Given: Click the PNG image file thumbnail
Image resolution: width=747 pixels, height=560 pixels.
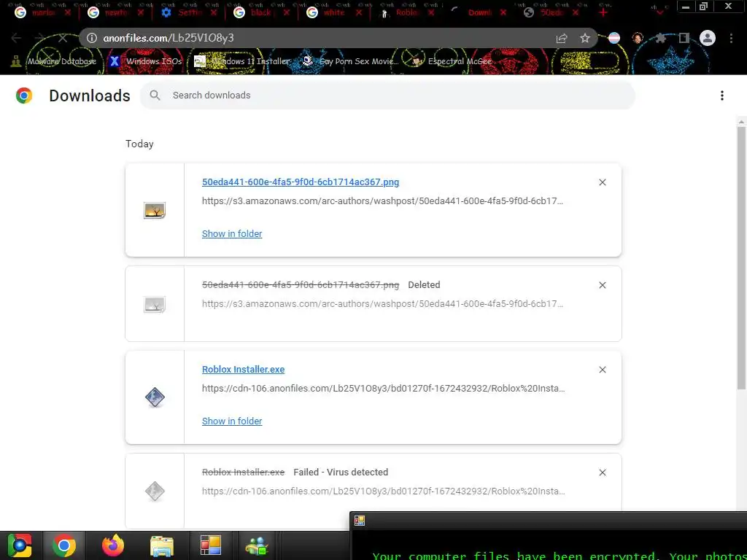Looking at the screenshot, I should (155, 210).
